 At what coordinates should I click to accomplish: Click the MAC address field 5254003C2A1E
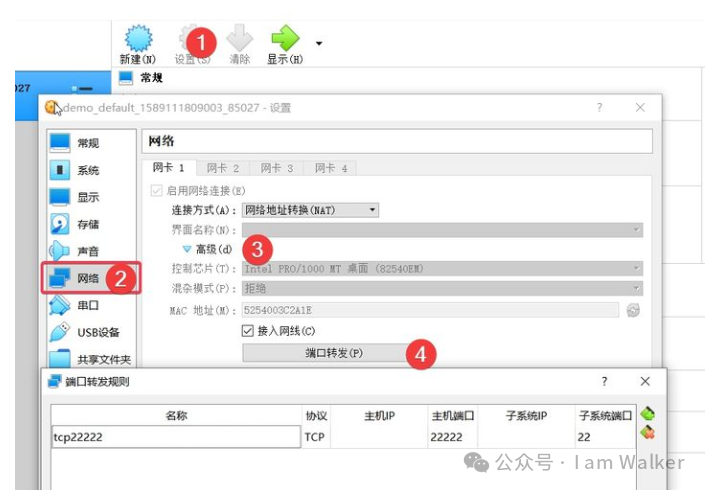pyautogui.click(x=430, y=310)
